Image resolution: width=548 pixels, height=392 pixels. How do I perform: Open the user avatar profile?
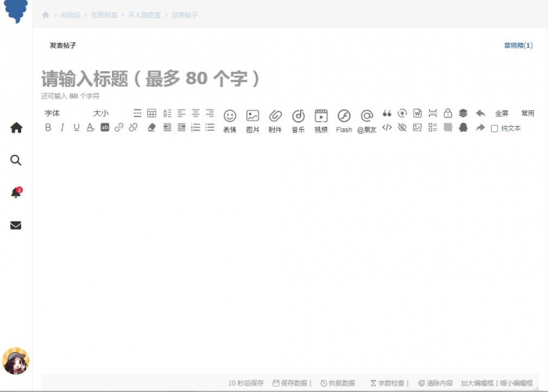16,361
